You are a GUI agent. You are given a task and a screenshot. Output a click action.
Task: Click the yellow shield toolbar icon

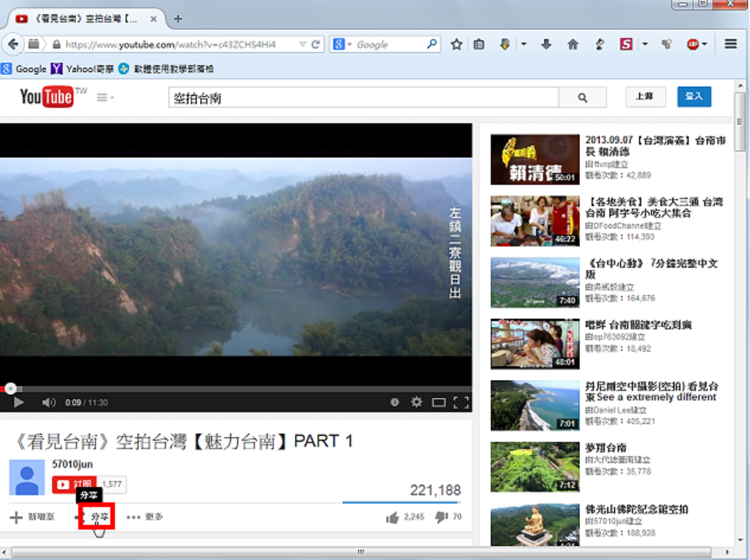[505, 44]
